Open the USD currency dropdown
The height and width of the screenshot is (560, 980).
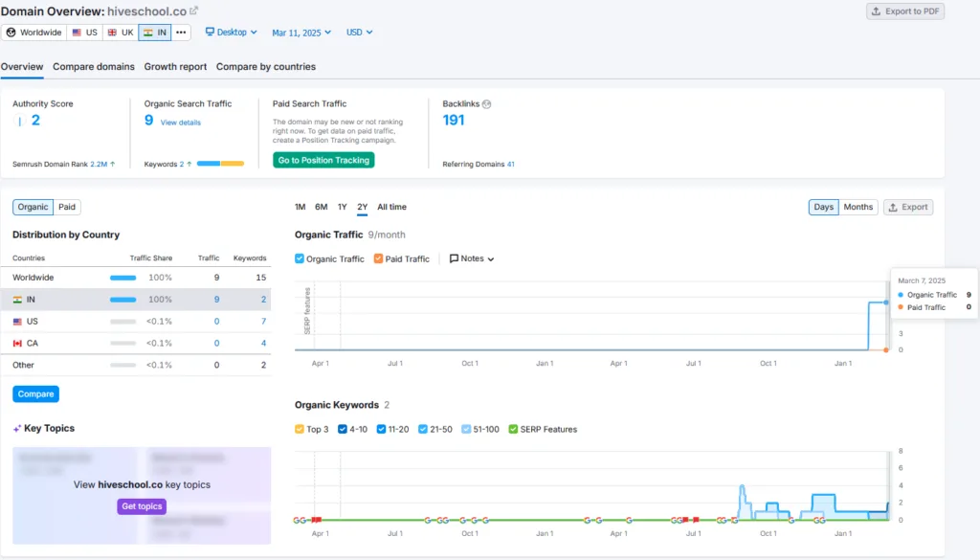point(360,33)
